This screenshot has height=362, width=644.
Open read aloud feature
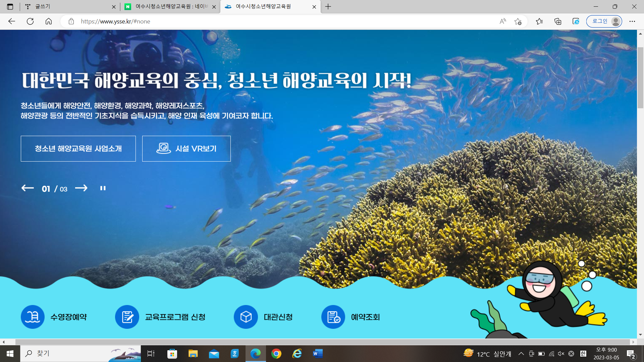pos(502,21)
